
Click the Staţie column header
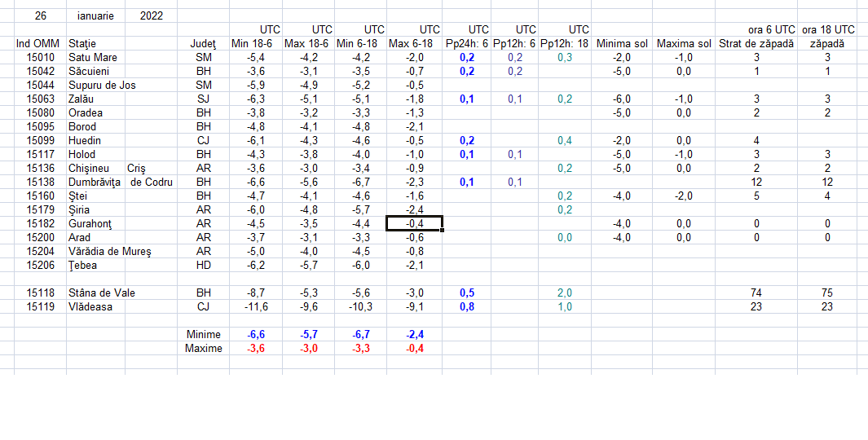click(95, 44)
